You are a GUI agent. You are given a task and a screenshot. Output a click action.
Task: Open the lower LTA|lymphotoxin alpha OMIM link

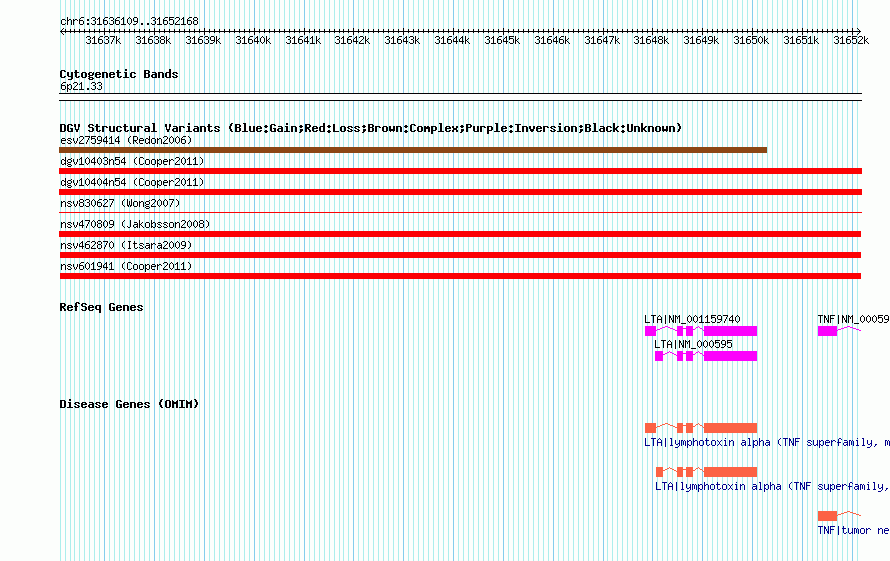click(772, 487)
